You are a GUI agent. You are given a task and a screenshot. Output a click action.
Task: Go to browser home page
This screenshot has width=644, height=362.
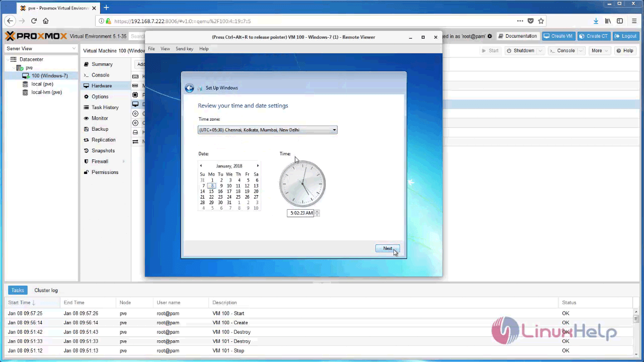click(46, 21)
